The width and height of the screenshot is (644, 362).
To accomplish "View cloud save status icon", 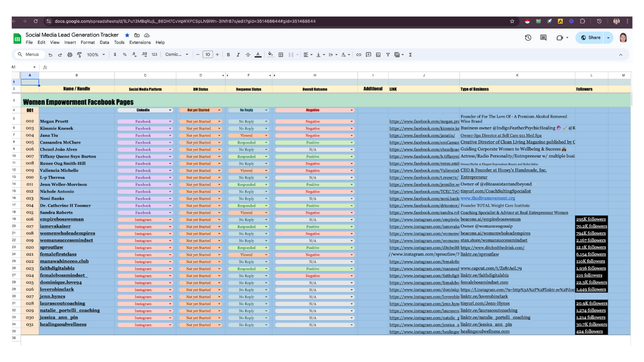I will [x=147, y=35].
